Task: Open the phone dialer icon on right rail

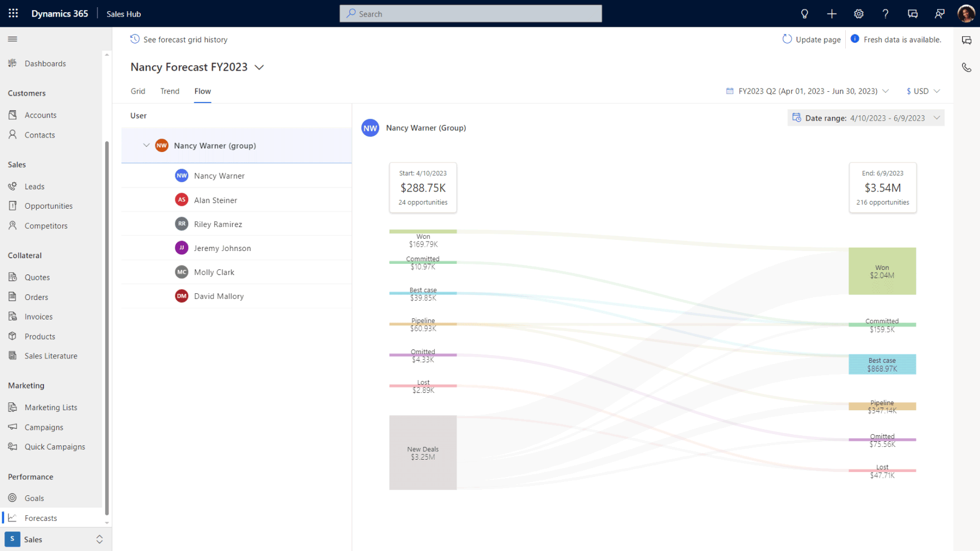Action: (967, 67)
